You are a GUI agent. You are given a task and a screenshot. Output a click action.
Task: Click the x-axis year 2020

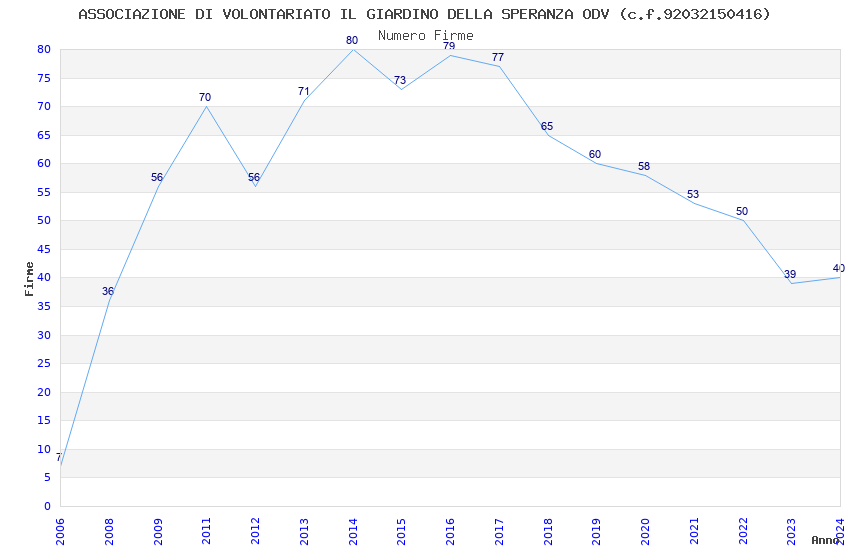(x=645, y=532)
